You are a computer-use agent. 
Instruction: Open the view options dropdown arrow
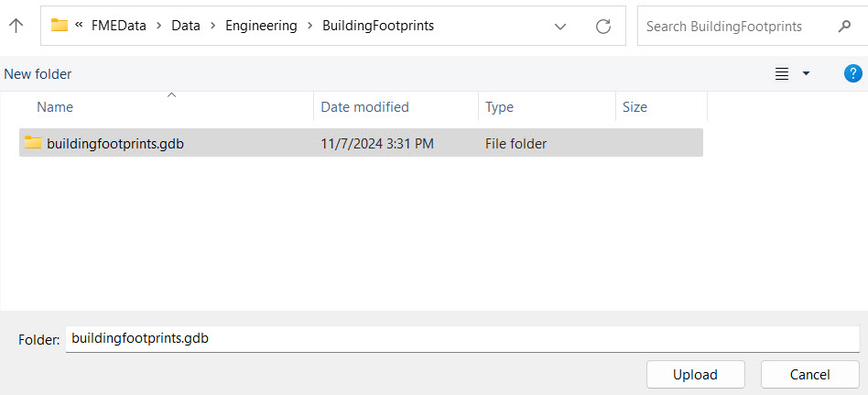coord(806,74)
